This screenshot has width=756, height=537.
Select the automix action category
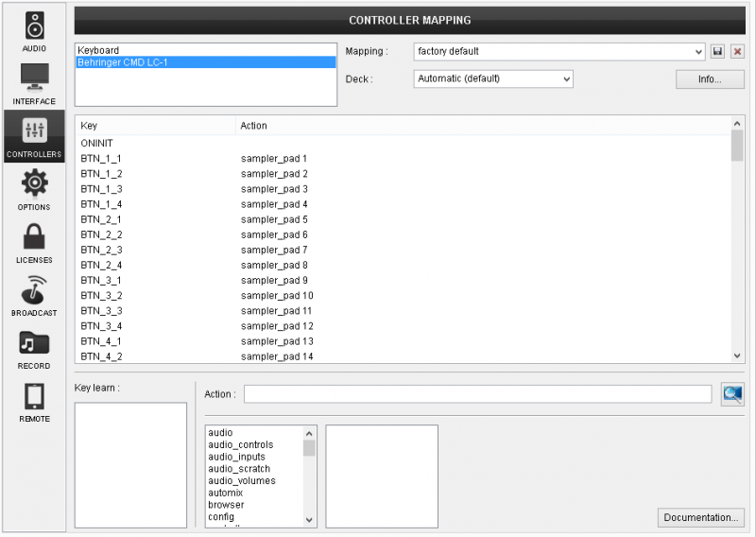pos(226,493)
